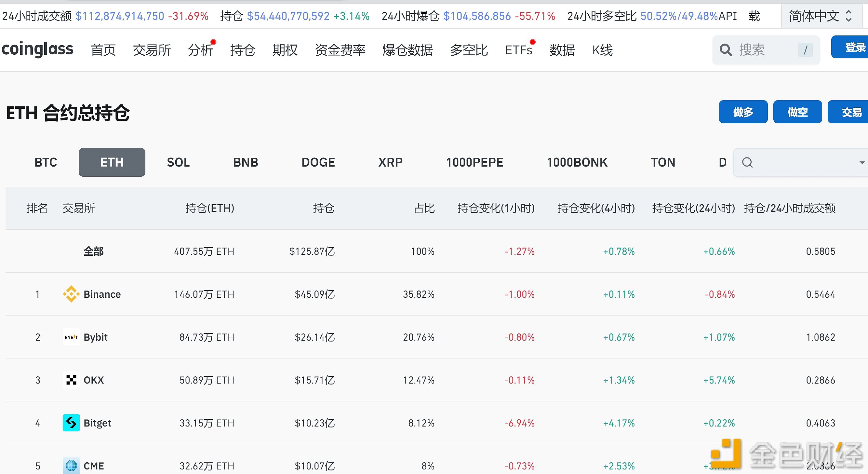
Task: Sort by 持仓变化(4小时) column header
Action: point(596,208)
